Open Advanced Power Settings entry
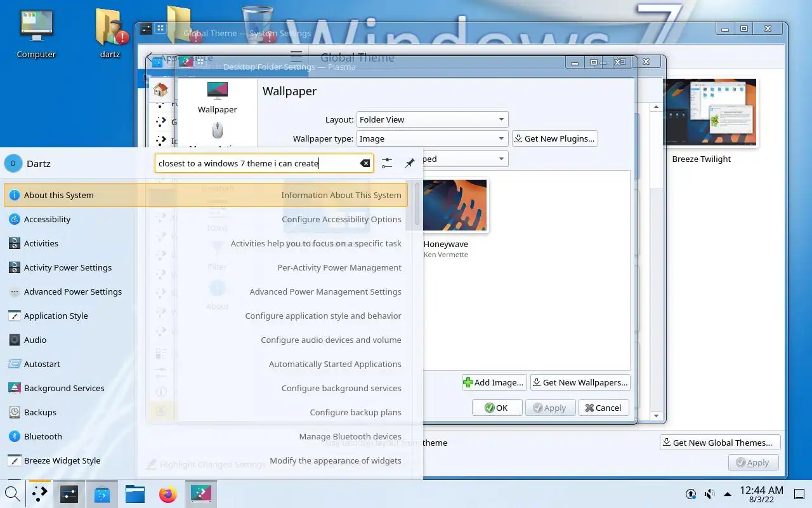Screen dimensions: 812x508 pos(206,291)
